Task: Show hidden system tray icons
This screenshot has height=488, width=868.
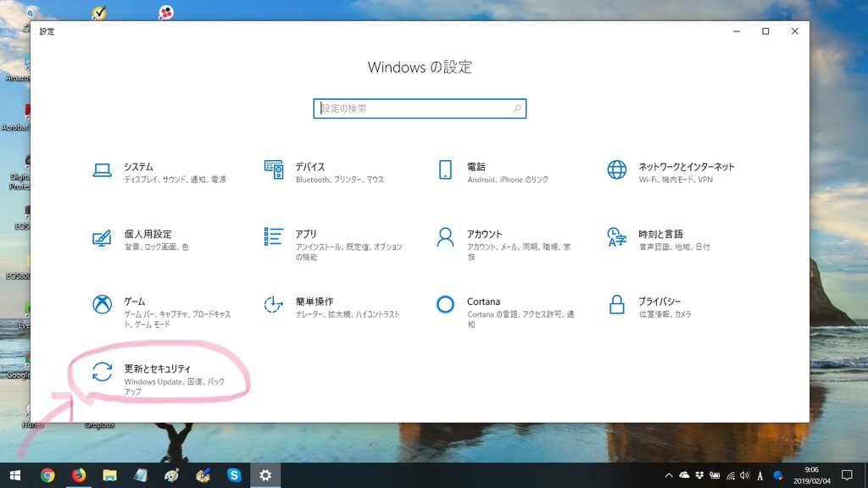Action: click(x=669, y=475)
